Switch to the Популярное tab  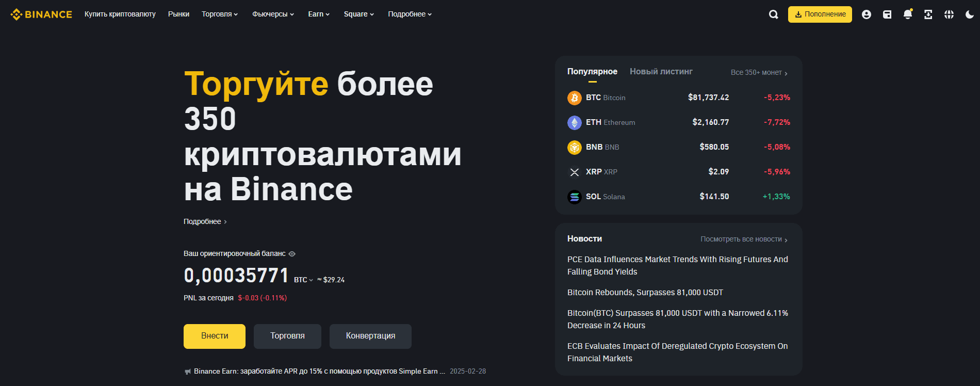(592, 72)
